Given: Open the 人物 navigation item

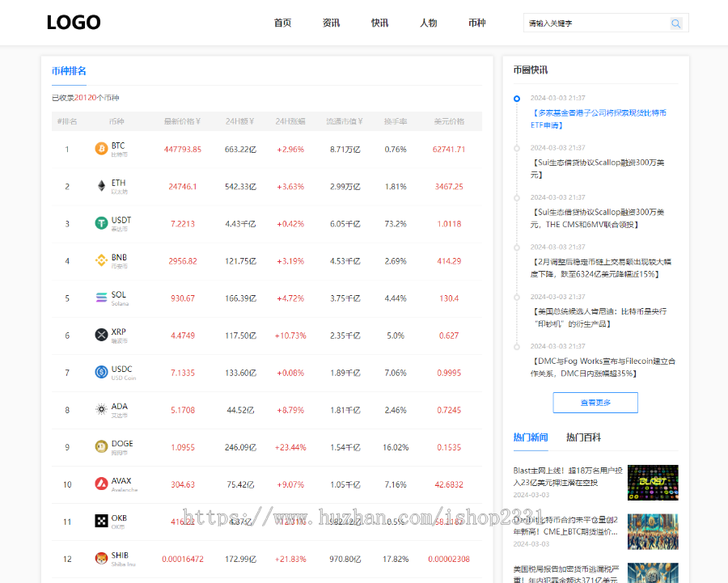Looking at the screenshot, I should (429, 23).
